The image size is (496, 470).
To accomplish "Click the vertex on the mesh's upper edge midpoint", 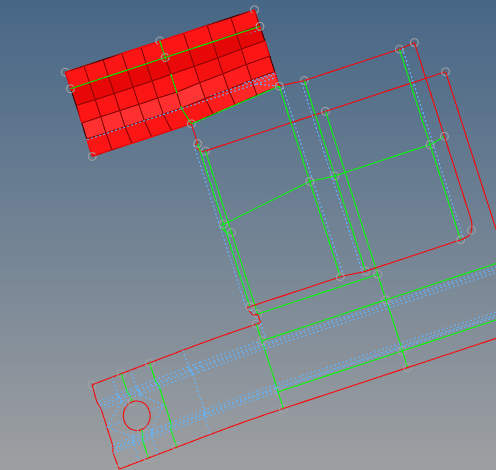I will click(x=159, y=41).
